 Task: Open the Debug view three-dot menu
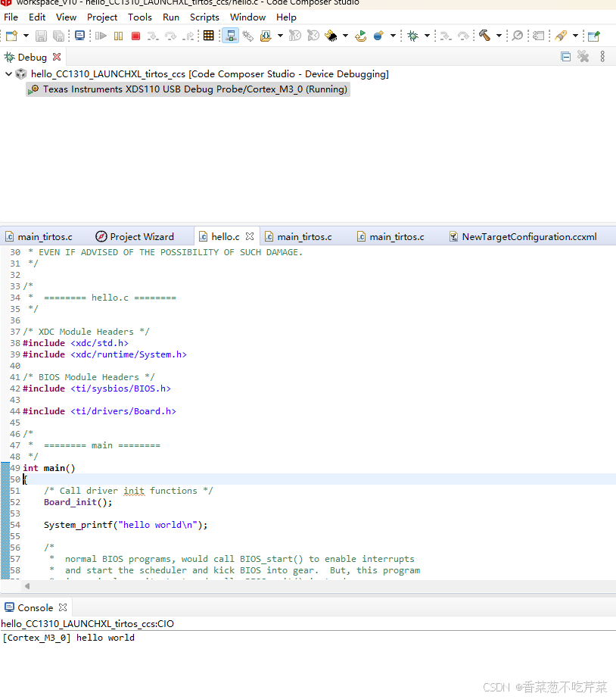pos(602,57)
